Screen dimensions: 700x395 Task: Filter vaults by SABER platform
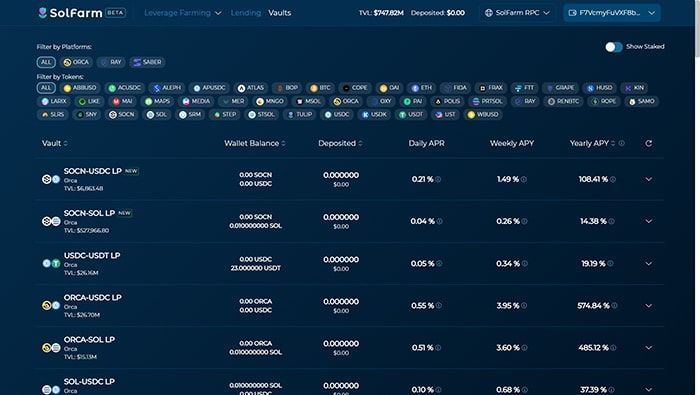(x=147, y=62)
